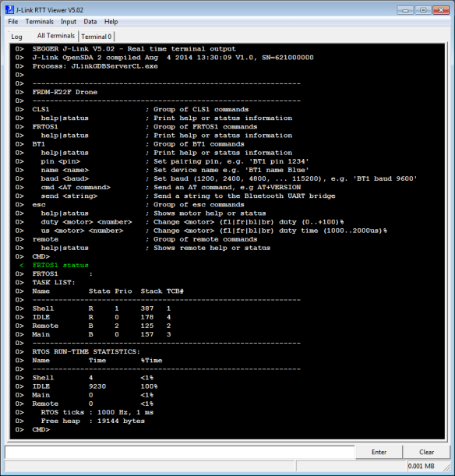This screenshot has width=455, height=476.
Task: Click the 'esc' group command line
Action: (138, 205)
